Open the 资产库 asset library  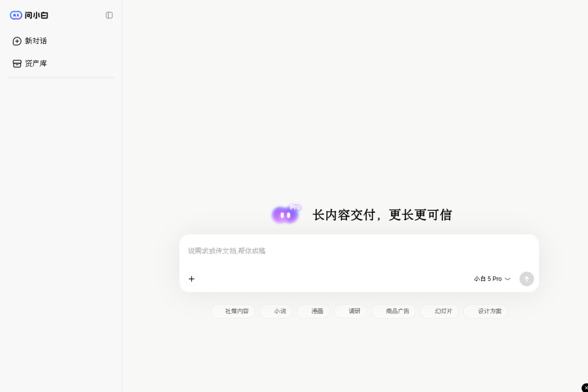[30, 63]
